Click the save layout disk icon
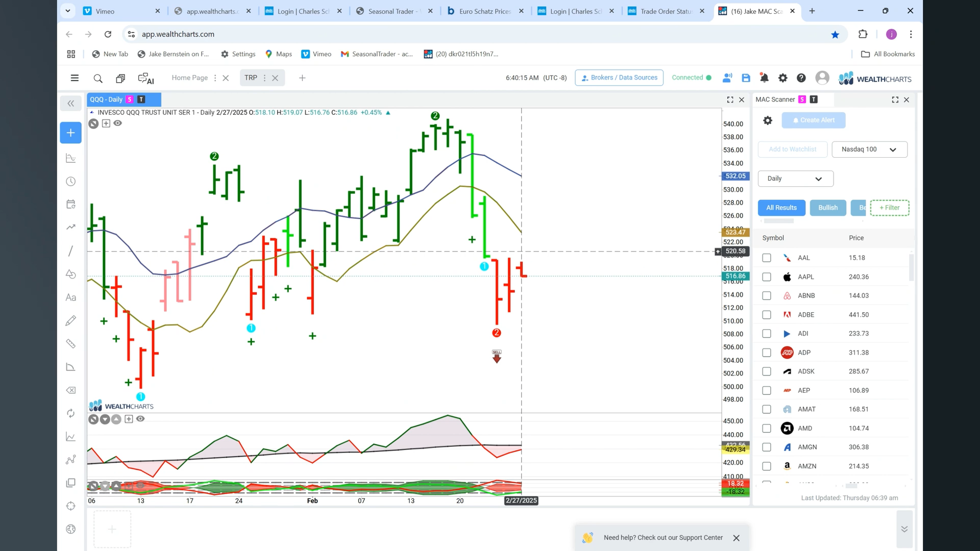 coord(746,78)
